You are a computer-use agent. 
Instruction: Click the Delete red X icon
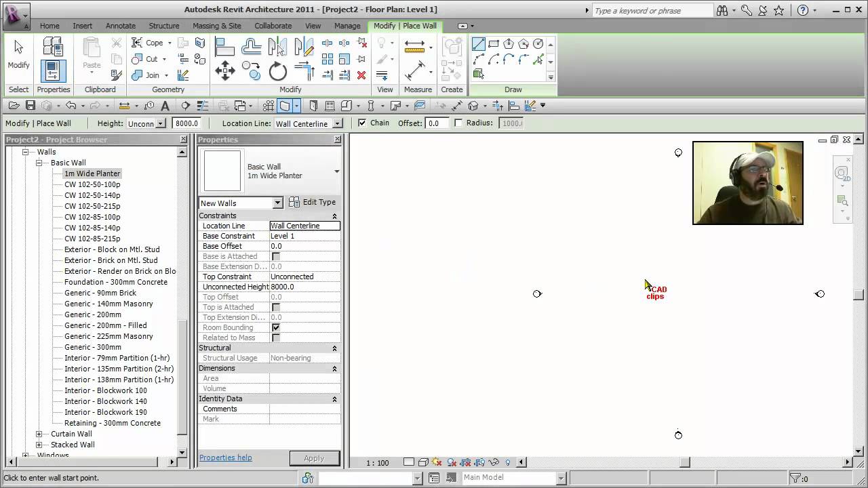[361, 75]
